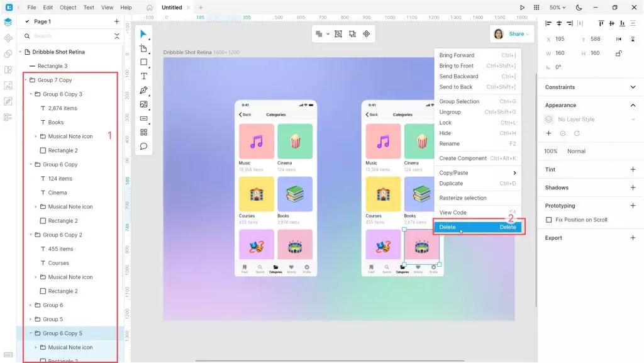Select the Pen tool
644x363 pixels.
[x=143, y=91]
